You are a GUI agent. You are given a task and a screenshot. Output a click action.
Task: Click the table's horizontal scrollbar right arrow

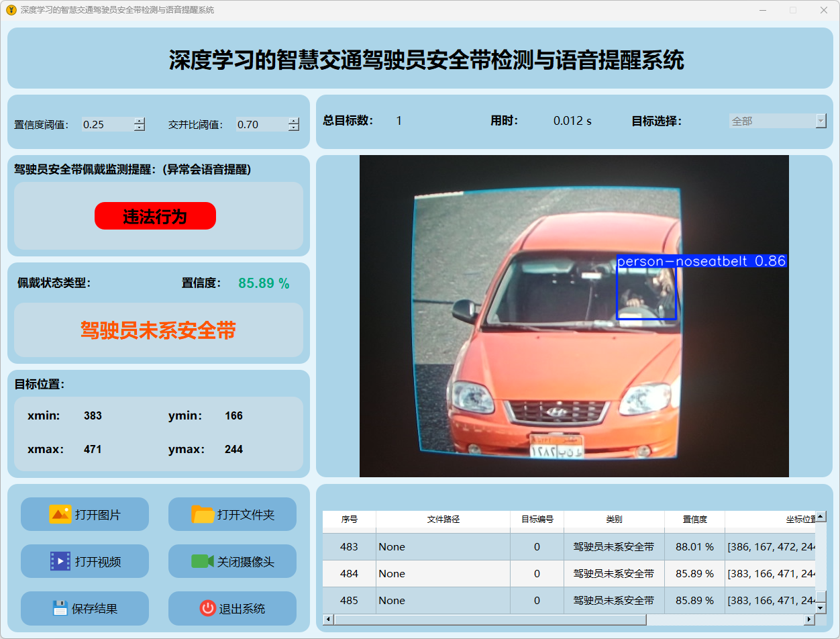tap(810, 619)
